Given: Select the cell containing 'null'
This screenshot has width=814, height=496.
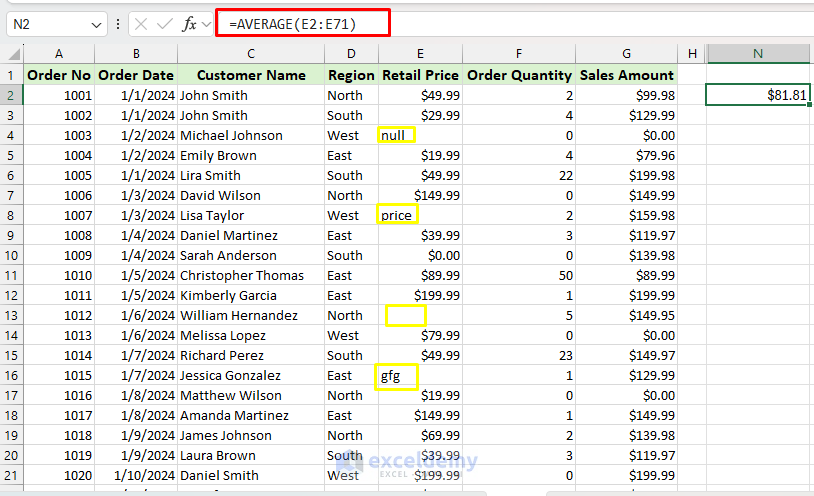Looking at the screenshot, I should pyautogui.click(x=420, y=135).
